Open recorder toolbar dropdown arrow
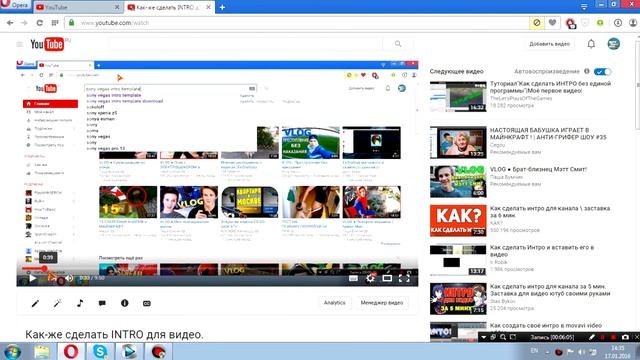This screenshot has width=640, height=360. [x=484, y=337]
